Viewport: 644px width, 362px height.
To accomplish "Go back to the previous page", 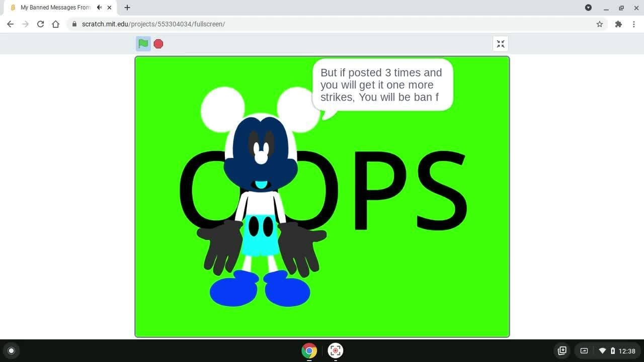I will pyautogui.click(x=10, y=24).
